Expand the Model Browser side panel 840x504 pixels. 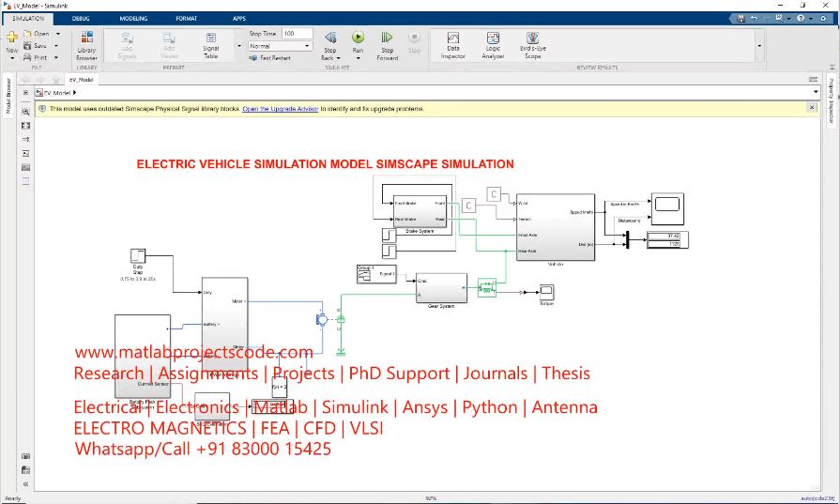click(x=8, y=95)
